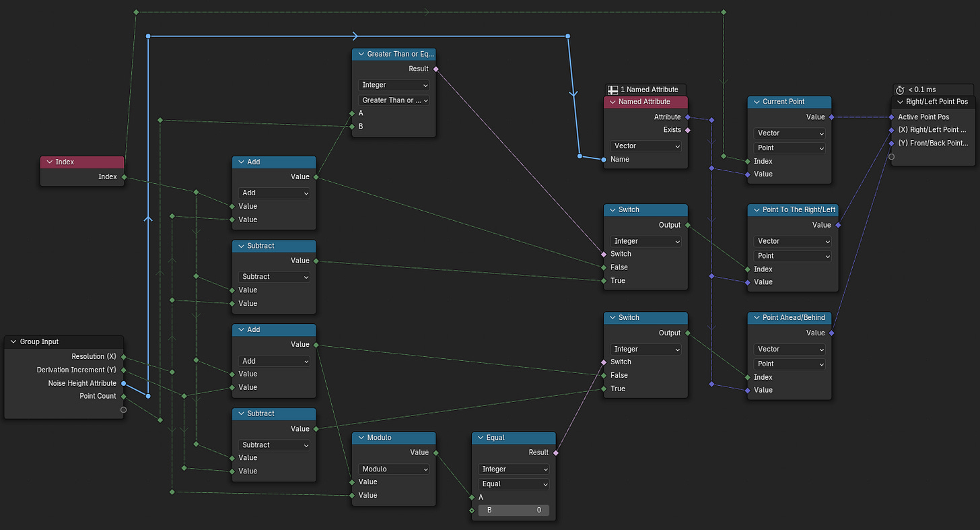The image size is (980, 530).
Task: Click the Index input socket on Current Point
Action: click(747, 161)
